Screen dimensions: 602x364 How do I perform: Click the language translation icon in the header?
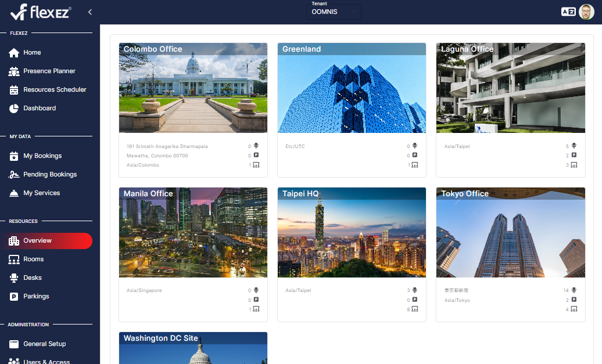pyautogui.click(x=568, y=11)
